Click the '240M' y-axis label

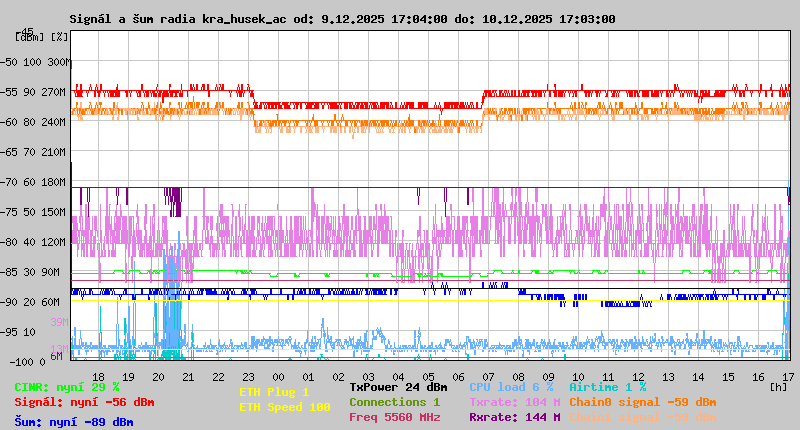53,122
